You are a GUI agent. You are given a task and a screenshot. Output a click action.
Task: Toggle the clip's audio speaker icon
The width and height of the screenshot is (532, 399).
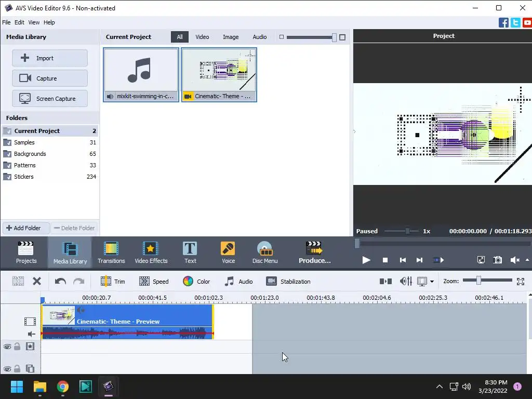(x=81, y=310)
